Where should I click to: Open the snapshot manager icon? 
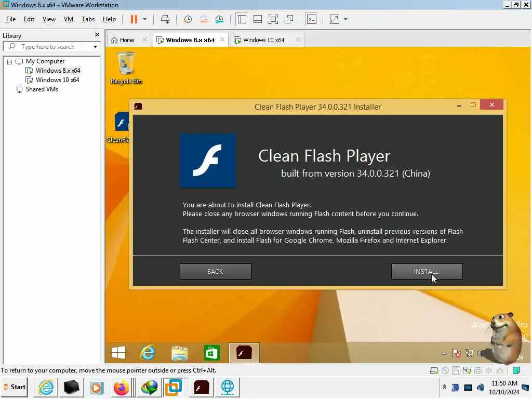[220, 19]
